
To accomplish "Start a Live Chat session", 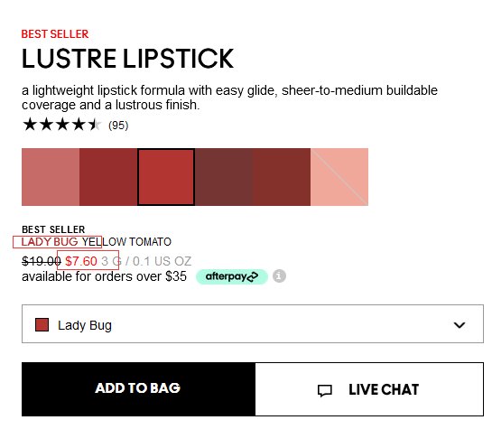I will (x=369, y=389).
